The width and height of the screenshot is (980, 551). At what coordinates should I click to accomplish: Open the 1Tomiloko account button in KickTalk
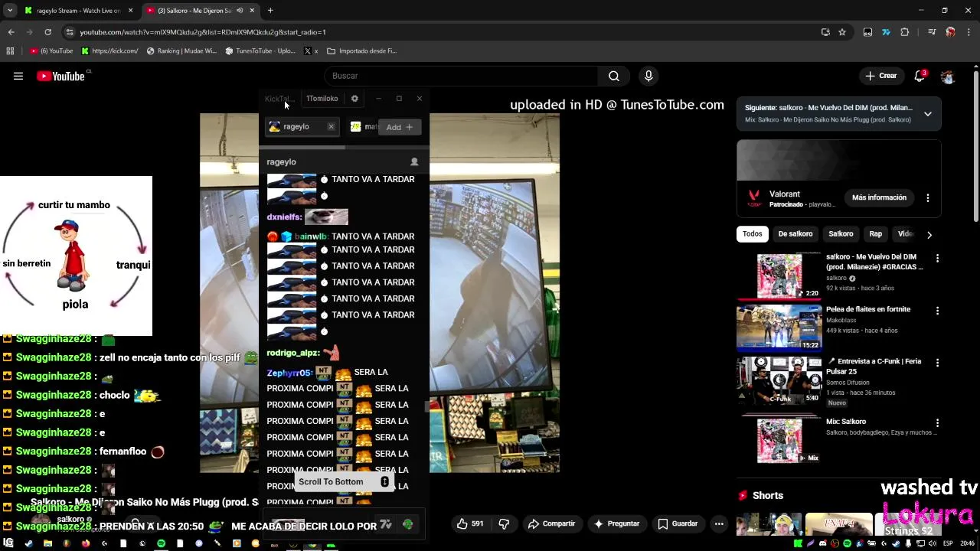click(x=322, y=99)
